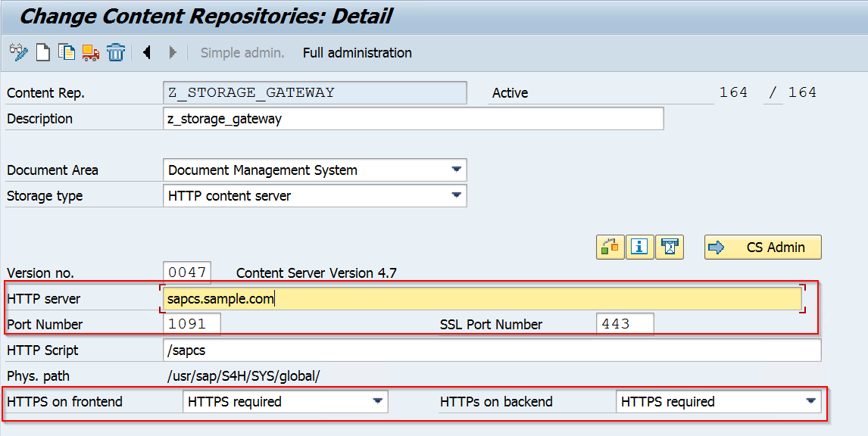
Task: Click the Storage type label
Action: click(x=45, y=196)
